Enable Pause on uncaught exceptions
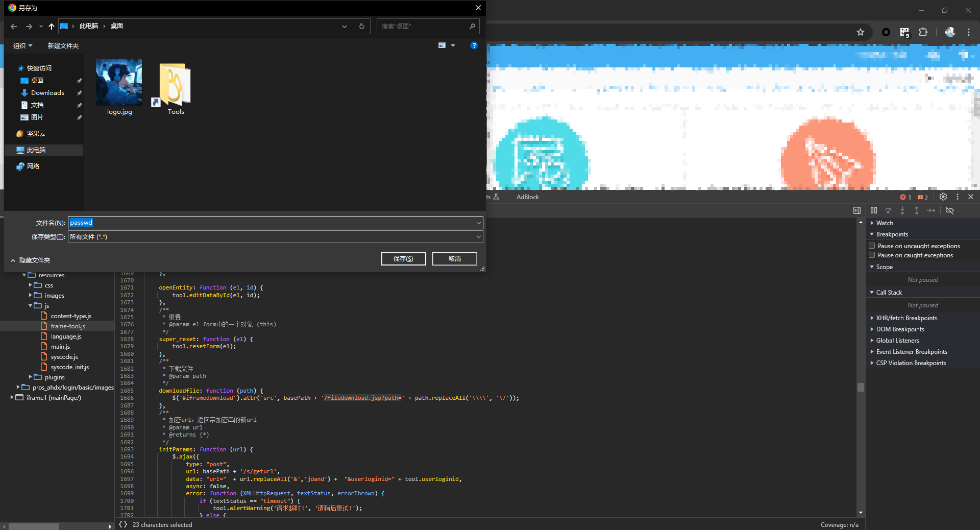This screenshot has width=980, height=530. point(872,246)
